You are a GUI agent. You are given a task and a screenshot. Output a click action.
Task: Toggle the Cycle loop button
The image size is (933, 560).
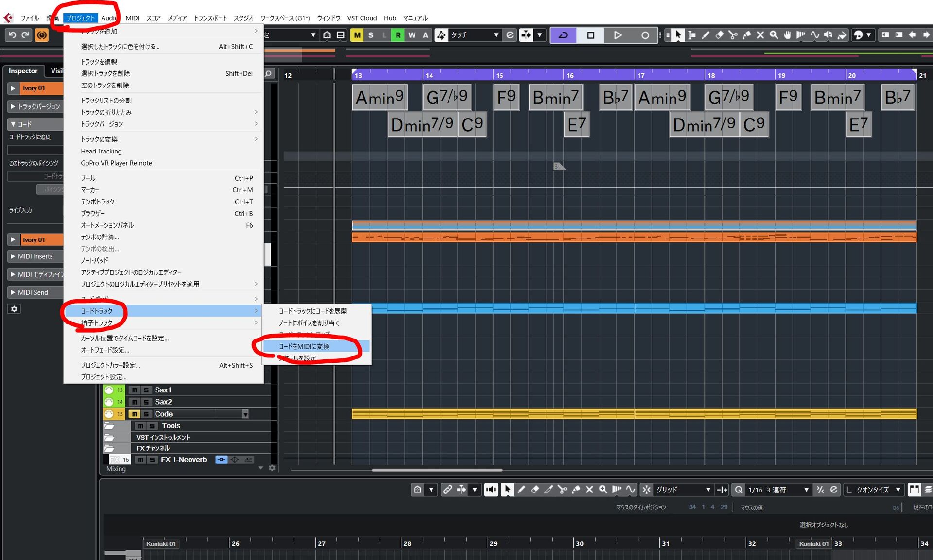tap(563, 35)
